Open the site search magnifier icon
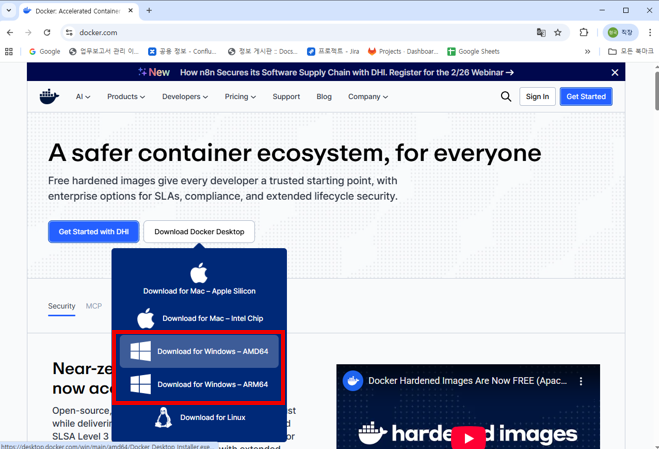Image resolution: width=659 pixels, height=449 pixels. 505,97
